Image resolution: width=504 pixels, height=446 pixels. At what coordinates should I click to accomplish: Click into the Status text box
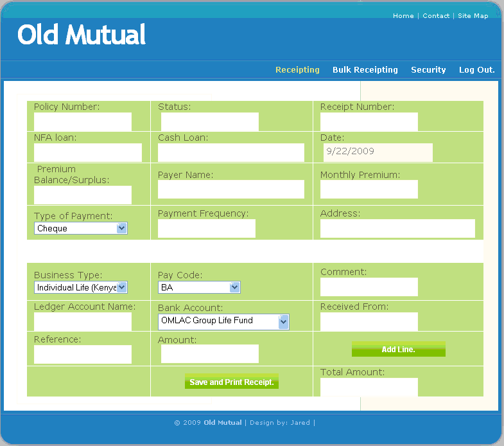pyautogui.click(x=209, y=121)
